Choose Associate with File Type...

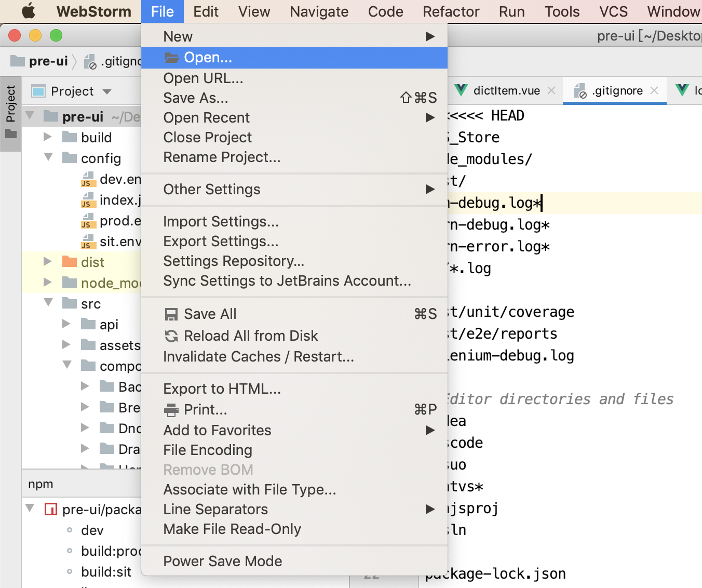tap(294, 489)
